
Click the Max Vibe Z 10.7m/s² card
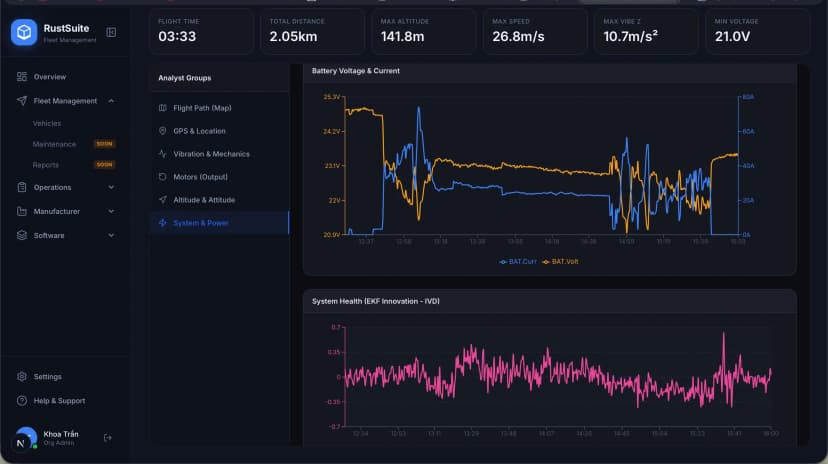(647, 32)
